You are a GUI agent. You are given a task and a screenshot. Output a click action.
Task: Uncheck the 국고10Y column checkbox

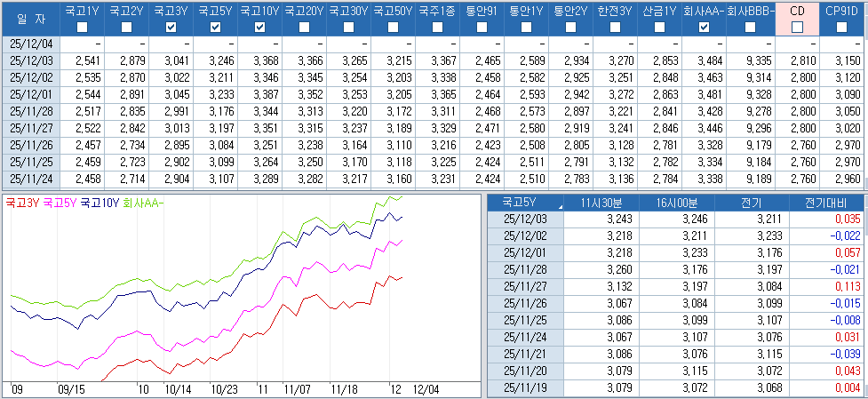click(260, 28)
